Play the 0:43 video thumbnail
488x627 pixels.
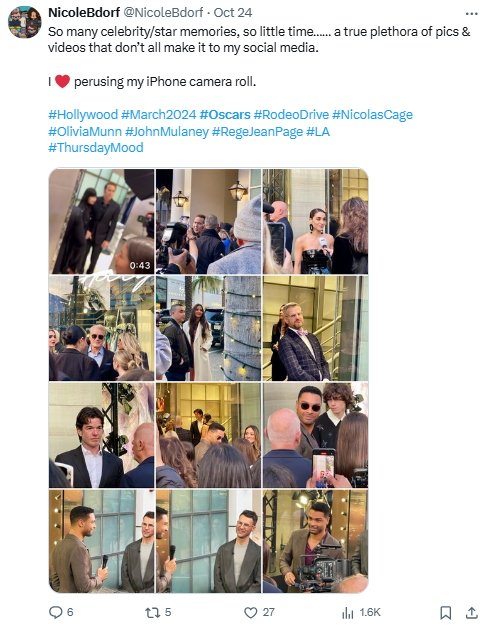102,221
